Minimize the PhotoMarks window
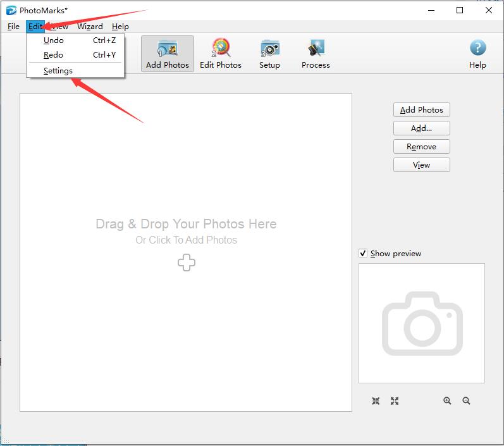Image resolution: width=504 pixels, height=446 pixels. point(431,10)
